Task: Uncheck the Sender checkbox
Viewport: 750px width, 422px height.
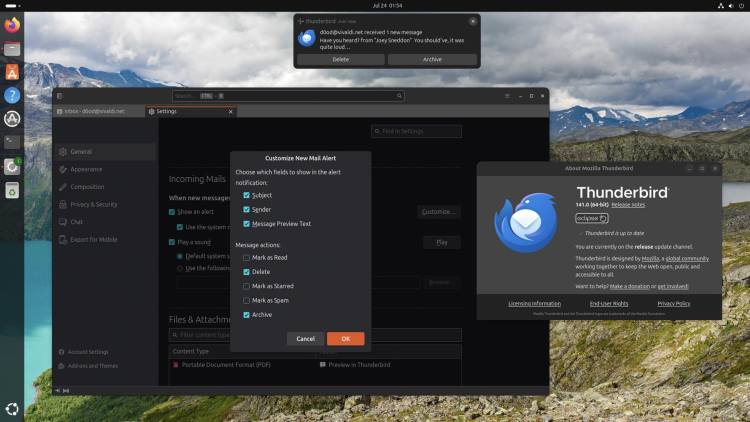Action: point(246,210)
